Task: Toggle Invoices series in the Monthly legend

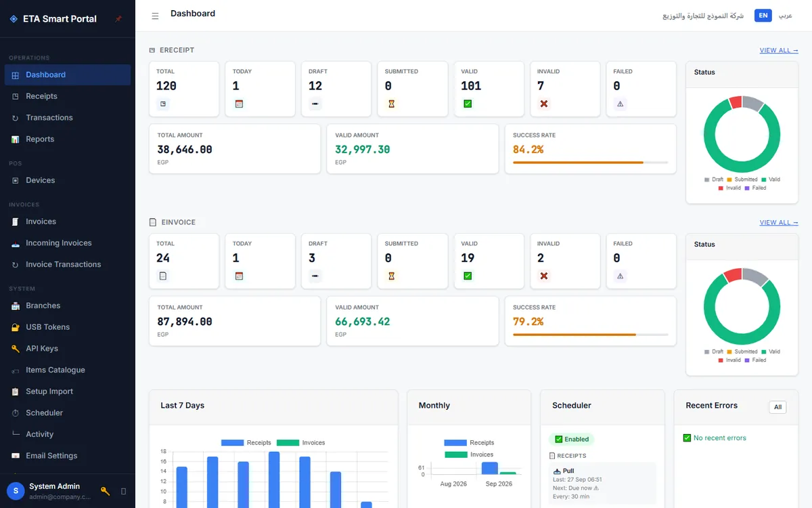Action: coord(469,454)
